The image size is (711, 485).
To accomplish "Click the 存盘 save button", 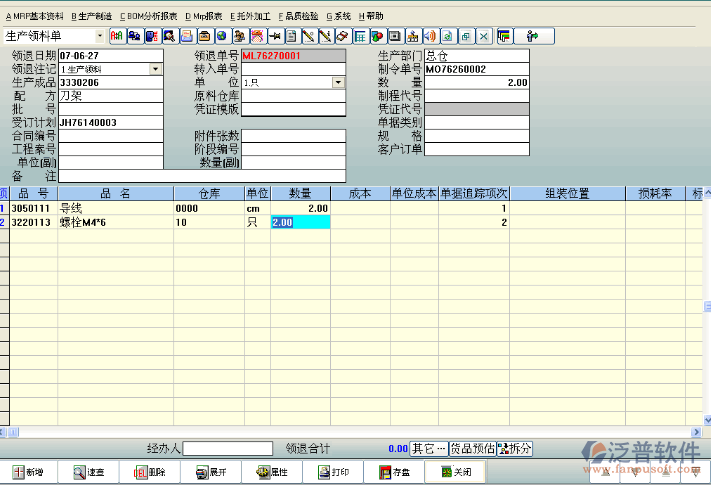I will (x=394, y=472).
